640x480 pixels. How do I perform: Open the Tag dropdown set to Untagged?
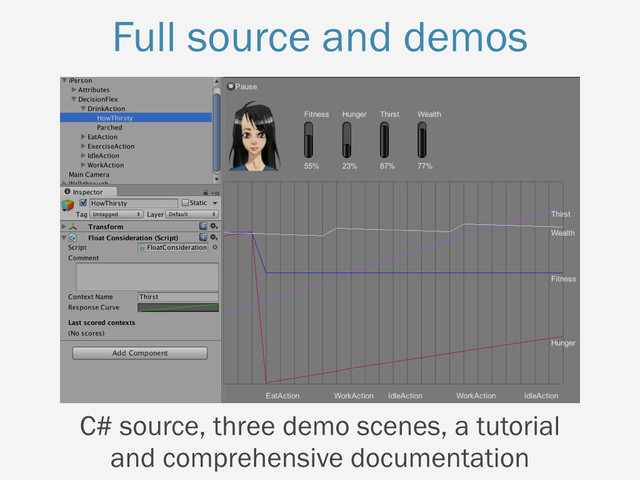click(x=116, y=214)
